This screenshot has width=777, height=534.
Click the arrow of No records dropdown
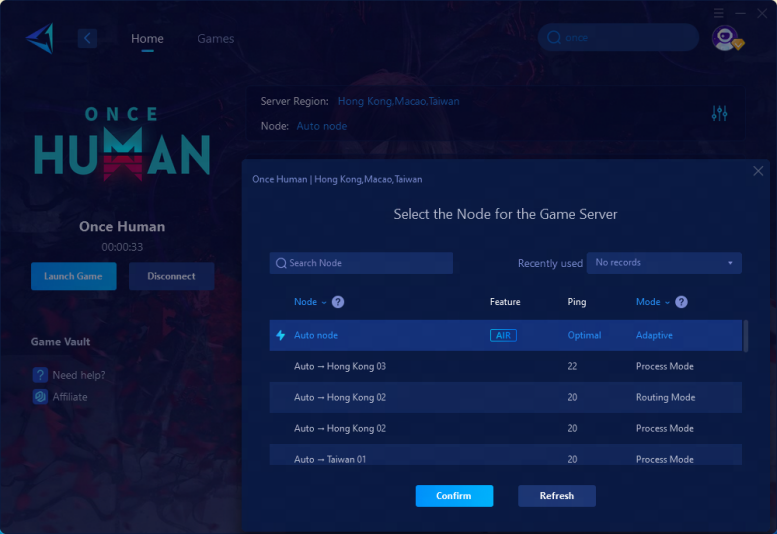730,263
